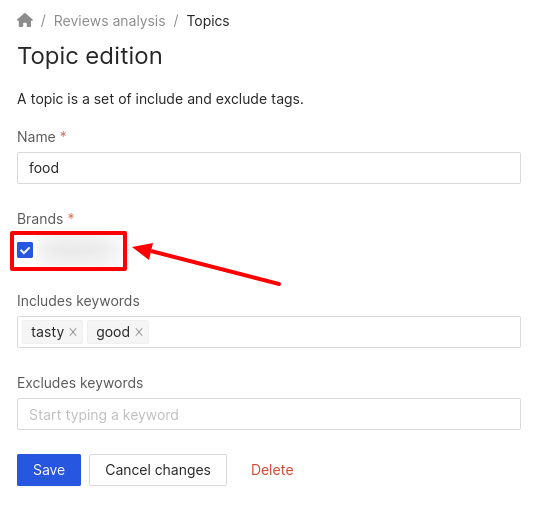Click the Cancel changes button
The image size is (540, 512).
(x=158, y=470)
